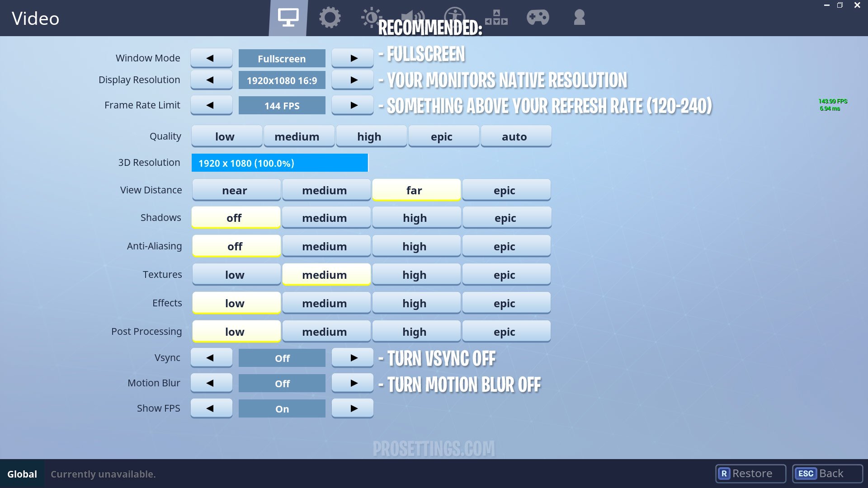Toggle Vsync from Off to On
This screenshot has width=868, height=488.
352,358
